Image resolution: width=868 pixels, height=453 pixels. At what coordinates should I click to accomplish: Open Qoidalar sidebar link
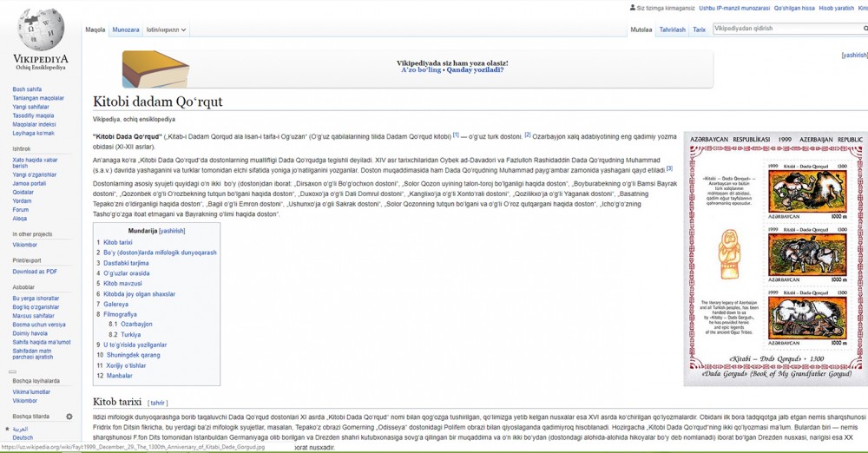coord(23,192)
